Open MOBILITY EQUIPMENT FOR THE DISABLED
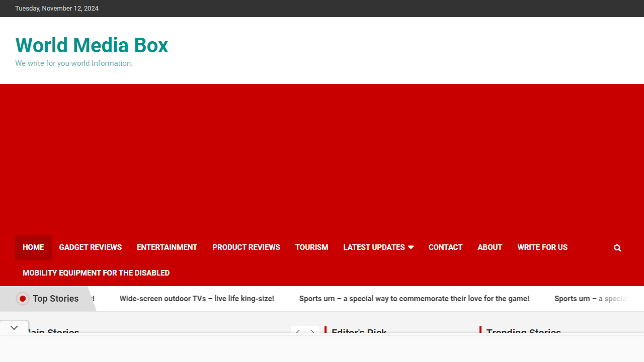 pos(96,273)
